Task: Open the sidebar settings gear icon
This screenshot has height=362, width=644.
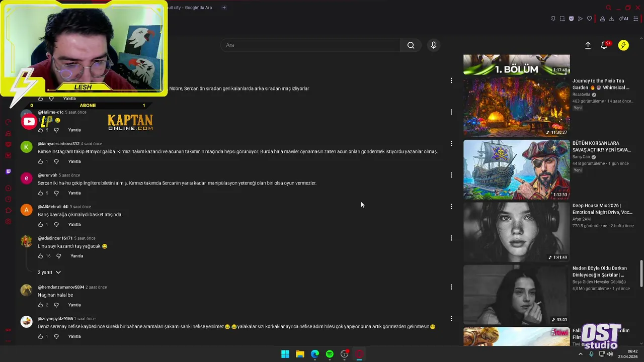Action: [x=8, y=222]
